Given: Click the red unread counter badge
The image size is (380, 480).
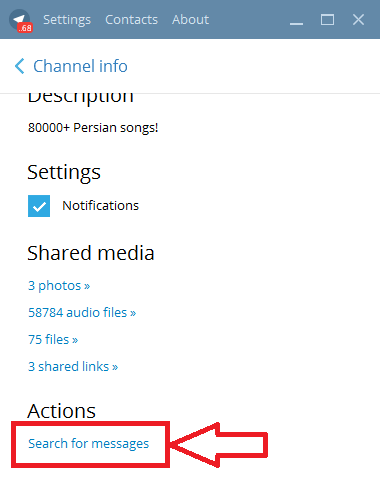Looking at the screenshot, I should pos(25,28).
